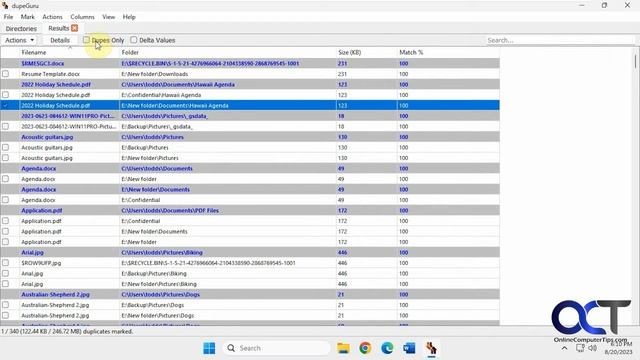Sort by the Match % column header

pyautogui.click(x=448, y=52)
